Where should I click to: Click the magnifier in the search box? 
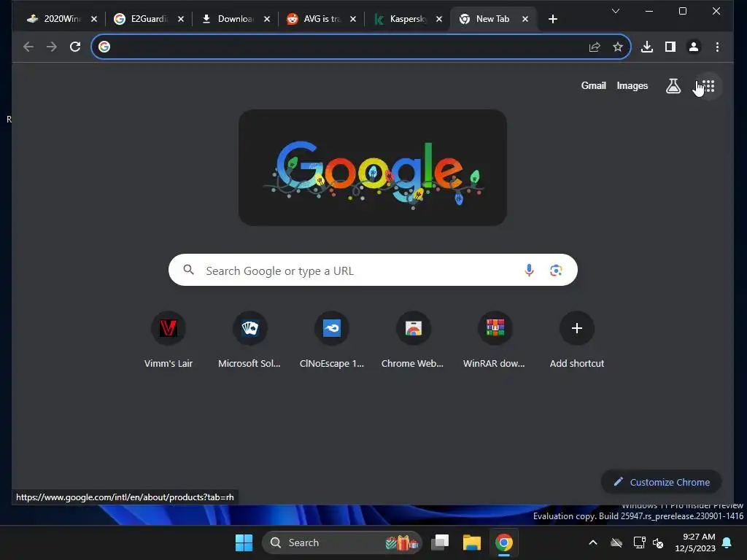(x=189, y=270)
